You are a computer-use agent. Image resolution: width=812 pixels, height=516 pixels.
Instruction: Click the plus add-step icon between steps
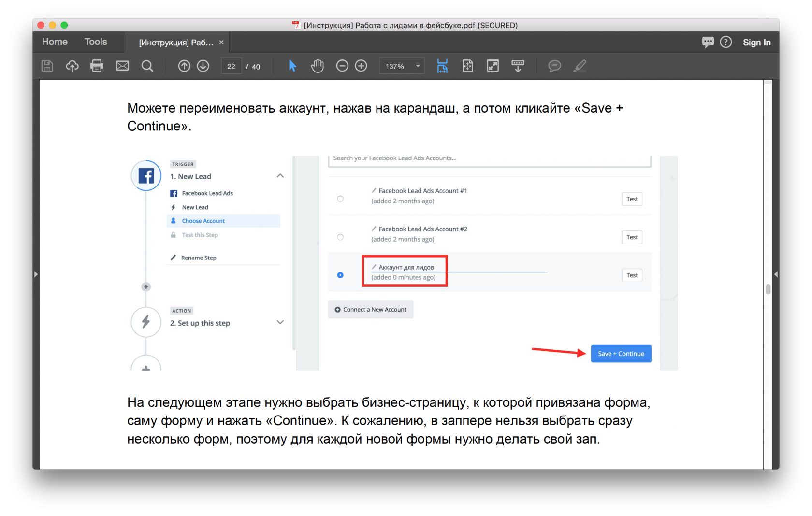(x=146, y=287)
